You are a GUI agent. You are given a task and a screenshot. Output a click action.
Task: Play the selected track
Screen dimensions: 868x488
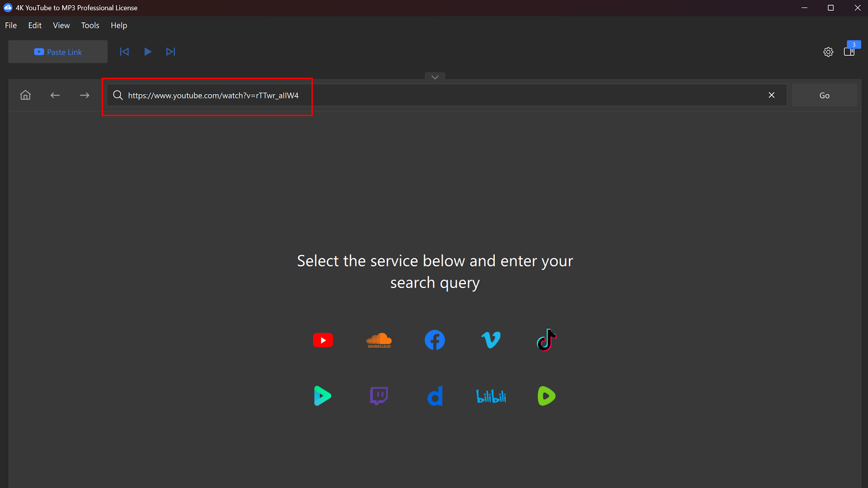(148, 52)
